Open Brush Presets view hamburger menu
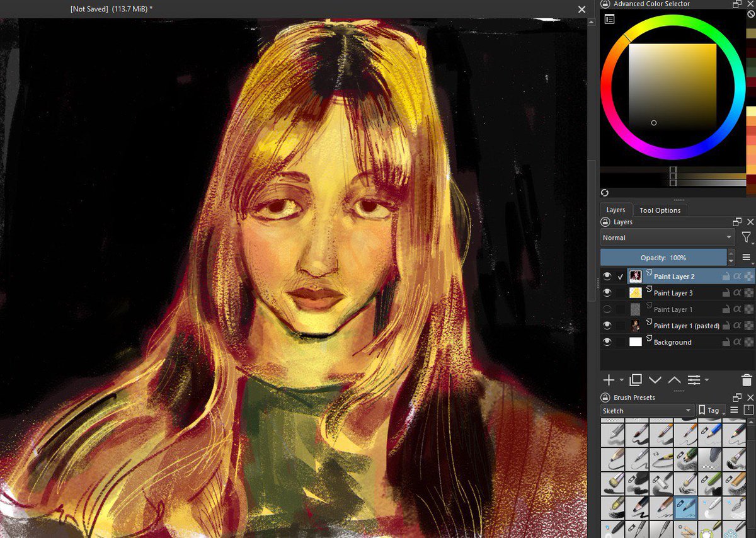The height and width of the screenshot is (538, 756). 735,410
